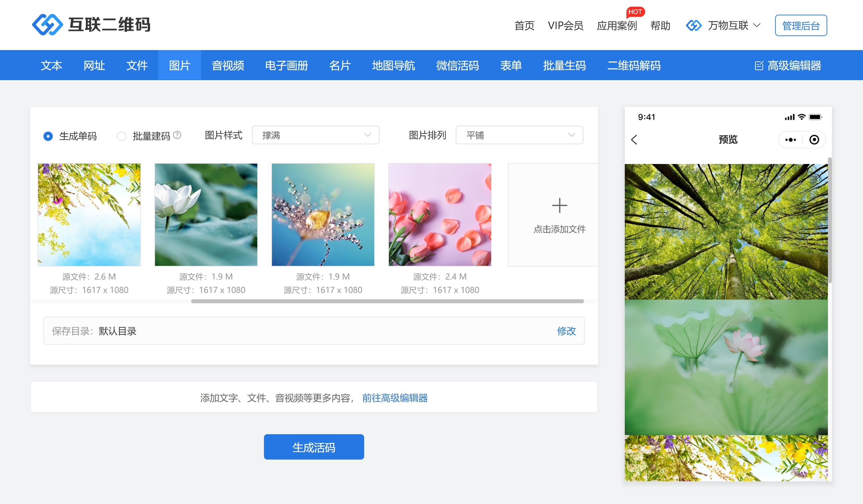
Task: Click the help question mark beside 批量建码
Action: tap(177, 135)
